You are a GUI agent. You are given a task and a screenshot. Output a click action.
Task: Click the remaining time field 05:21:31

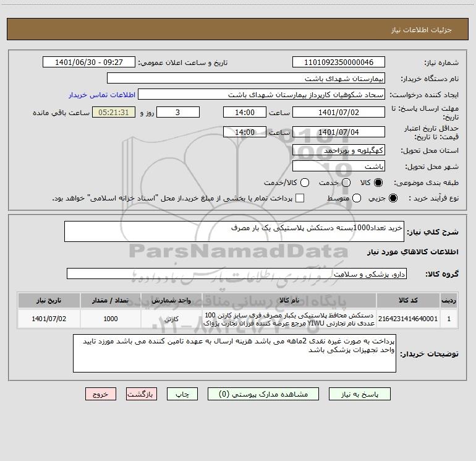[114, 112]
